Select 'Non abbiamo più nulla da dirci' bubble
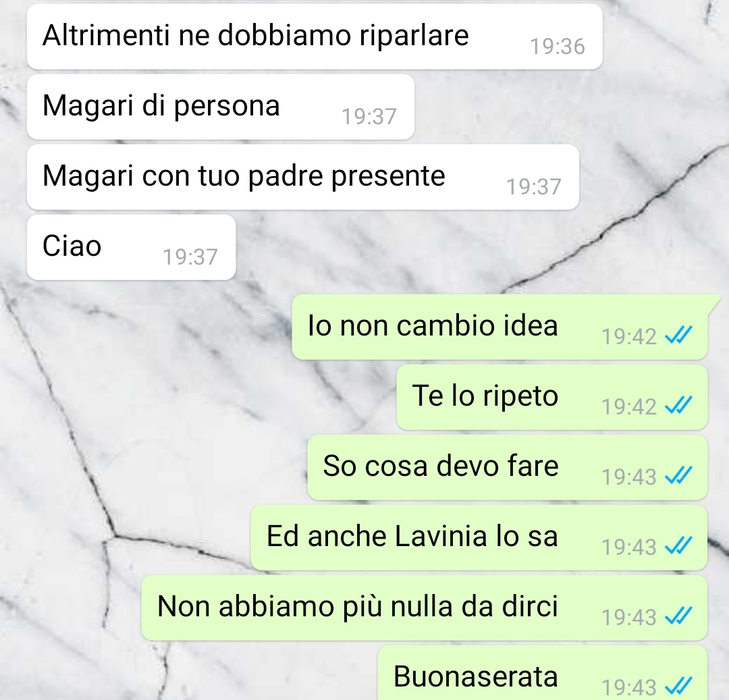729x700 pixels. point(425,608)
